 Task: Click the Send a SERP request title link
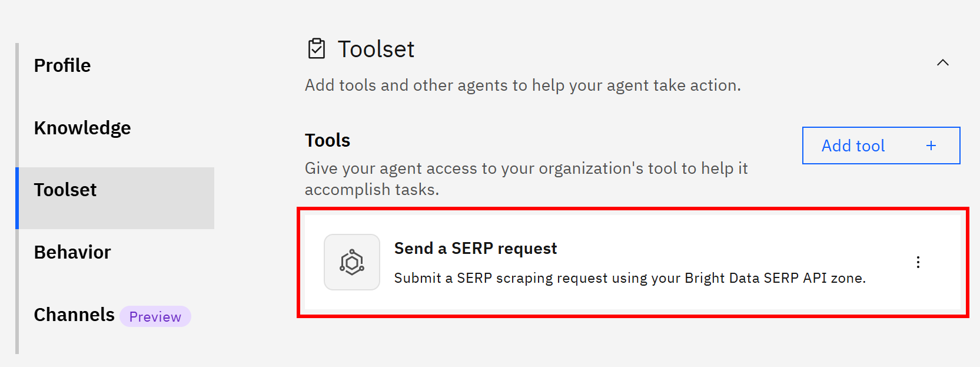(475, 248)
